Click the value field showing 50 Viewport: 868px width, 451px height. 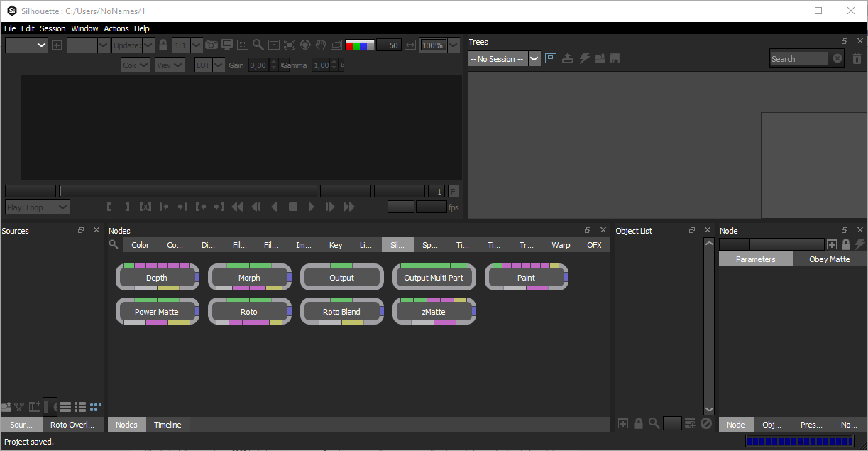click(x=390, y=45)
